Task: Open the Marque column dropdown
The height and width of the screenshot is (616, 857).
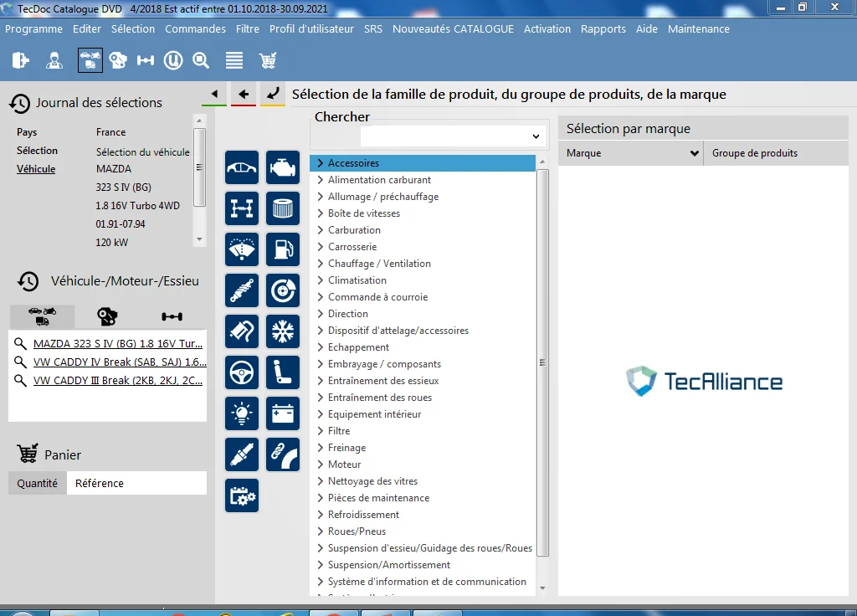Action: pyautogui.click(x=694, y=153)
